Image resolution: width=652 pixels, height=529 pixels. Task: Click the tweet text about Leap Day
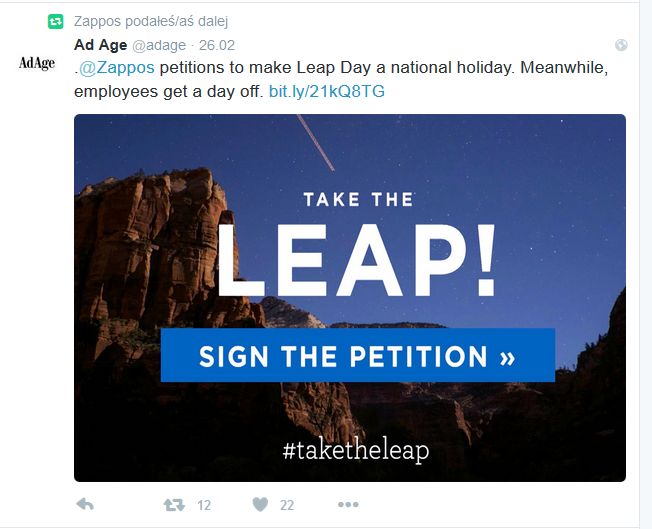(x=341, y=79)
